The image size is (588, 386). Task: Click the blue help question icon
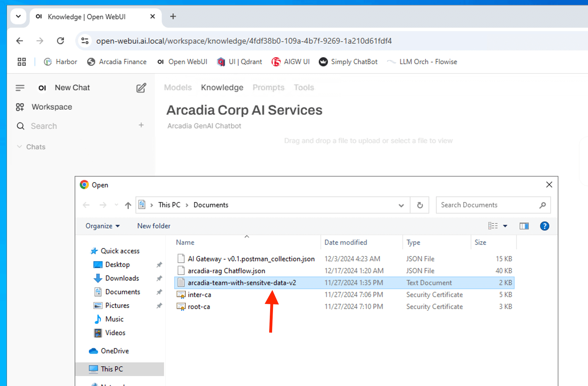point(544,226)
